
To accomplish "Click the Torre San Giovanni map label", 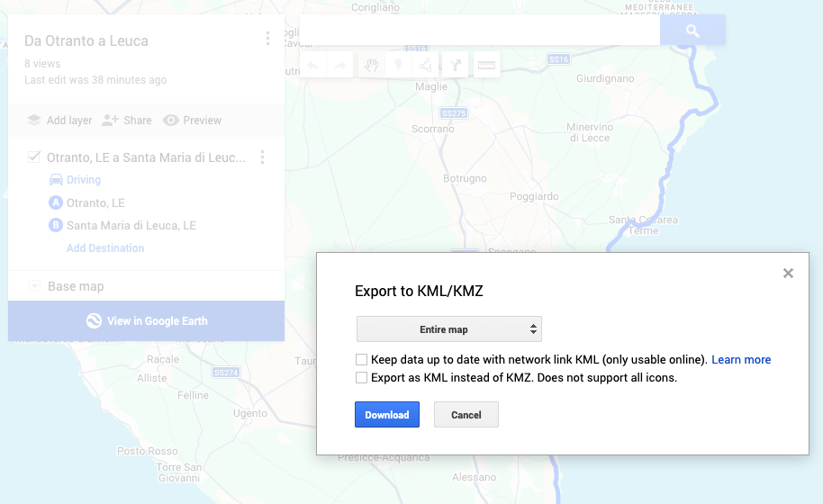I will (x=179, y=472).
